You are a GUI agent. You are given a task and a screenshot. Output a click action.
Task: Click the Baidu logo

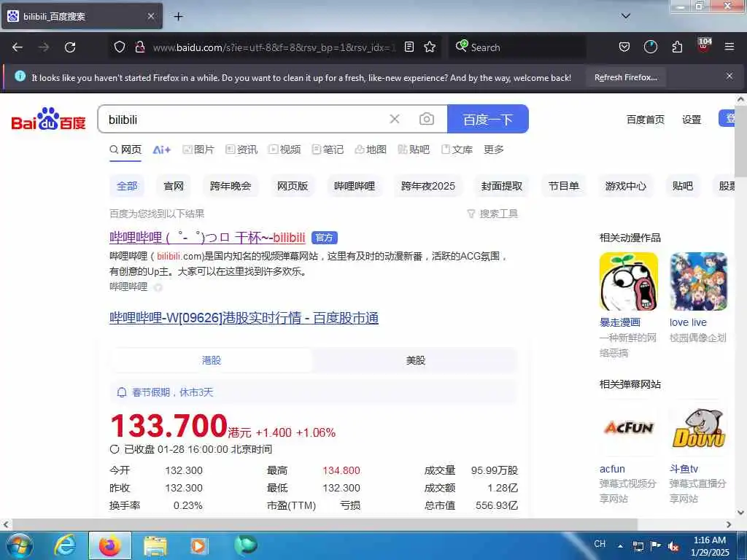coord(48,119)
